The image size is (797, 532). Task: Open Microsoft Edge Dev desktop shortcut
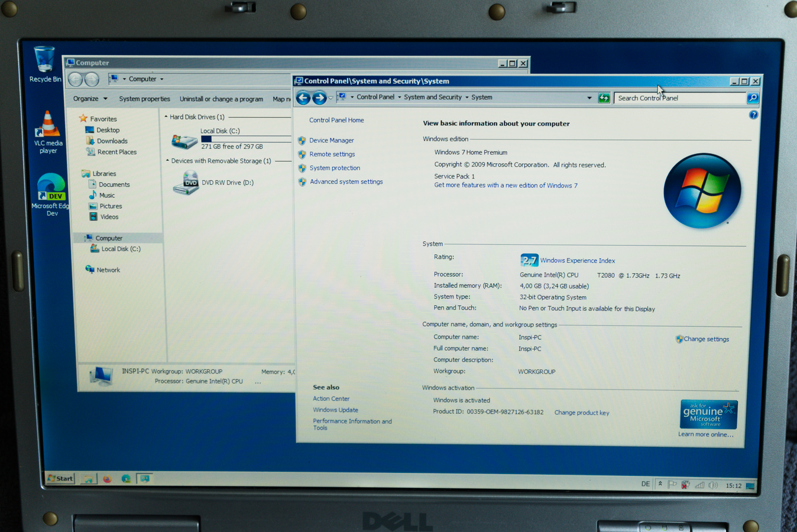coord(51,194)
